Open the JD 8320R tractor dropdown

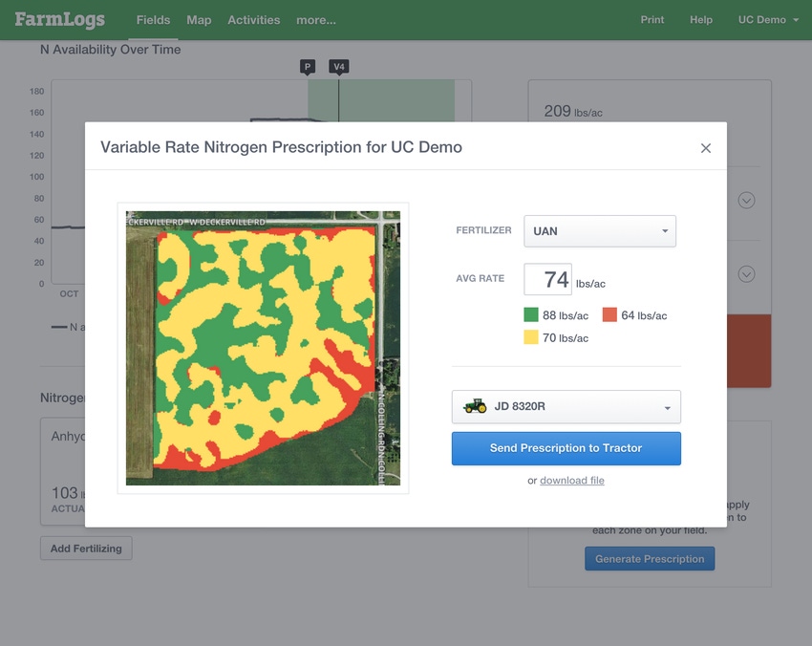click(x=566, y=407)
